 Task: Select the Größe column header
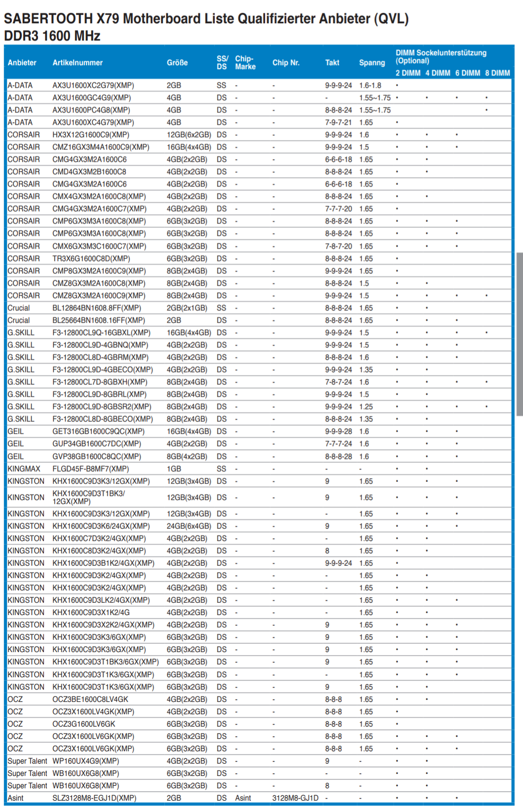pos(177,63)
